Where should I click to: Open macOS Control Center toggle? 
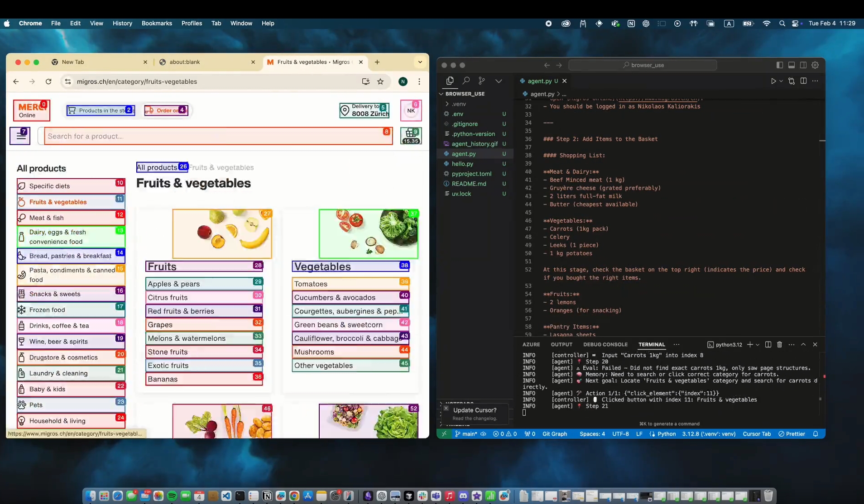click(795, 24)
